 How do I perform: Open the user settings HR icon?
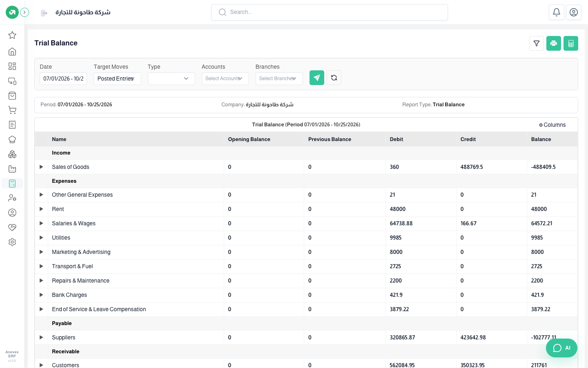(x=12, y=198)
